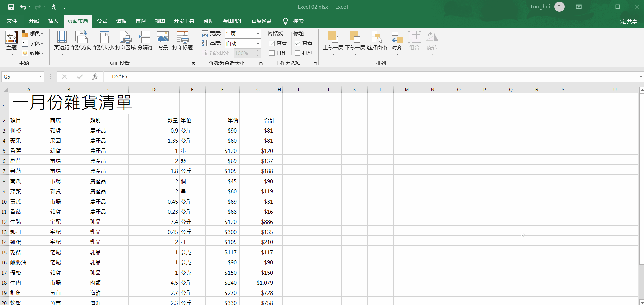
Task: Click the Print Titles (打印标题) icon
Action: [183, 37]
